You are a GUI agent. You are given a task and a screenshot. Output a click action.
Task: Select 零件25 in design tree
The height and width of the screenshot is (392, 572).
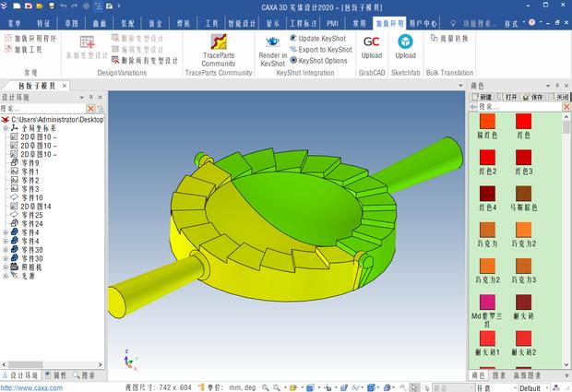point(26,215)
